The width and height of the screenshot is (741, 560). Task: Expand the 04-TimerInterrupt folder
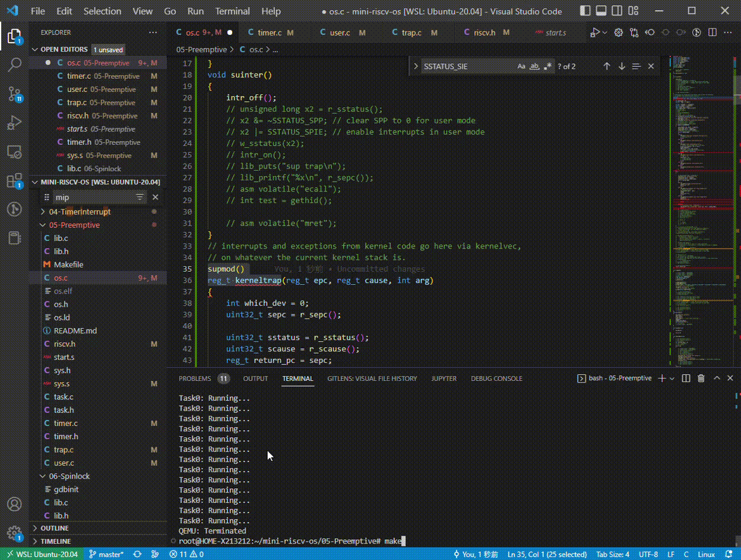80,212
